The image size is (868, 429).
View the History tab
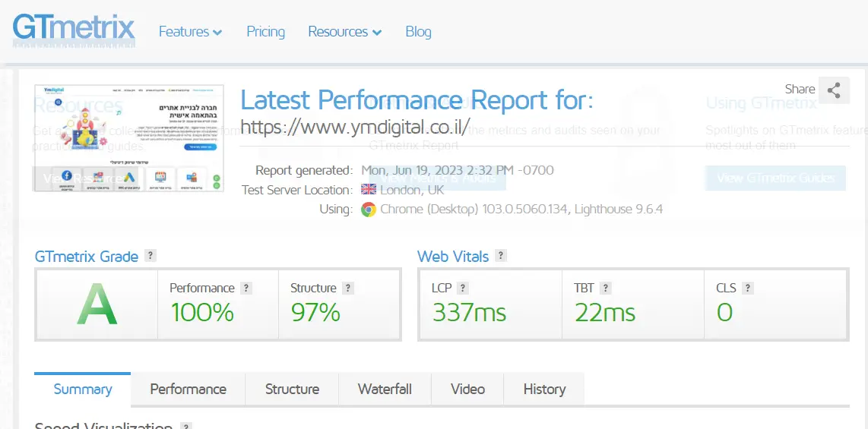(544, 390)
